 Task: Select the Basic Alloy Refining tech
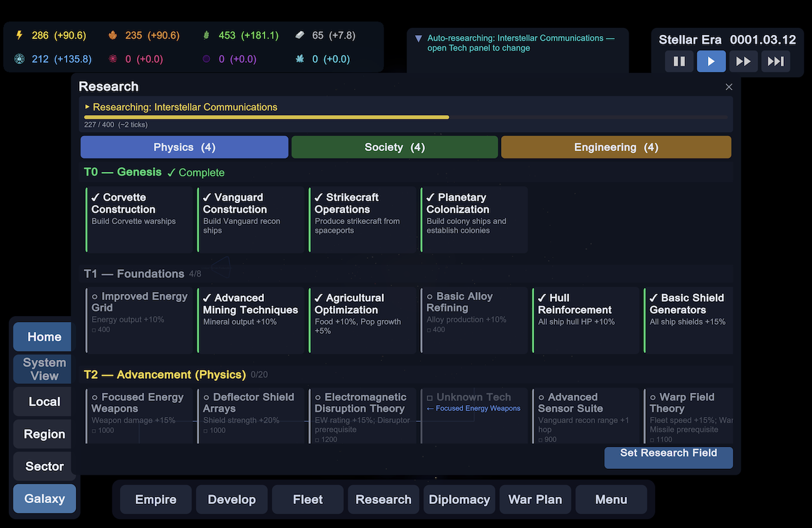475,320
